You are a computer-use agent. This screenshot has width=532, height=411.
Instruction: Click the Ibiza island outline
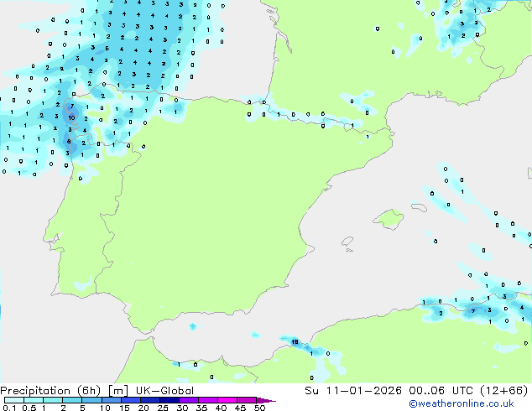click(x=347, y=242)
